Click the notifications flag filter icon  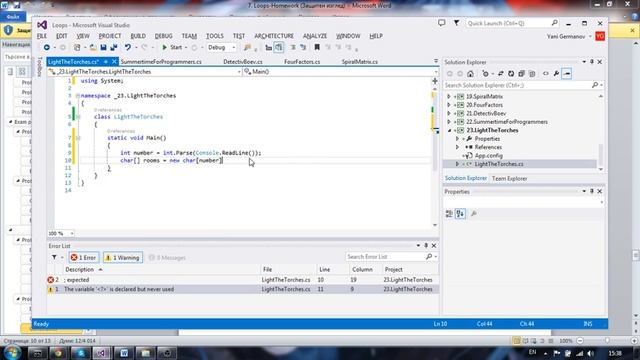click(456, 23)
